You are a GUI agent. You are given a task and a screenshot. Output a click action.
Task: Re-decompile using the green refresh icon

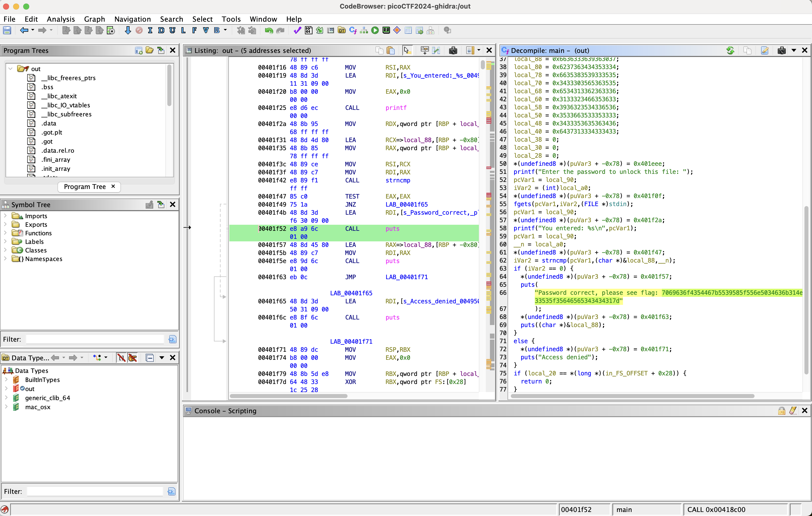(x=730, y=51)
